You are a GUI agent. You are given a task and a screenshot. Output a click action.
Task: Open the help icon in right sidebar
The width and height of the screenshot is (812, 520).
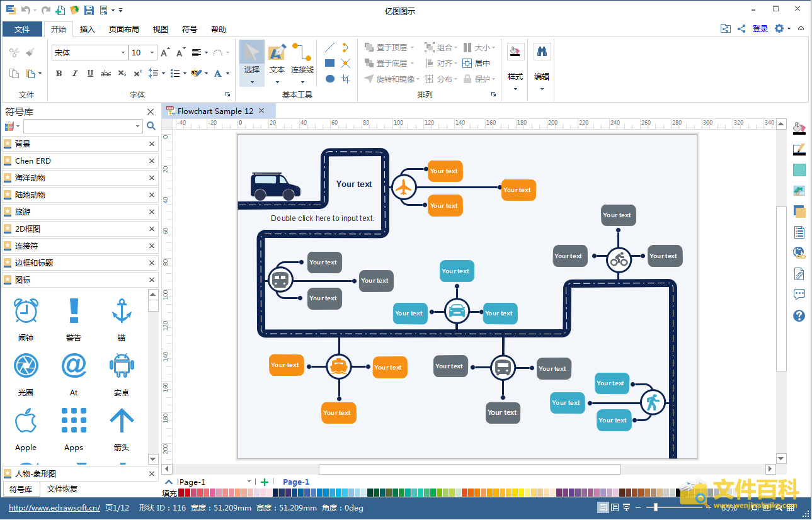pyautogui.click(x=799, y=315)
